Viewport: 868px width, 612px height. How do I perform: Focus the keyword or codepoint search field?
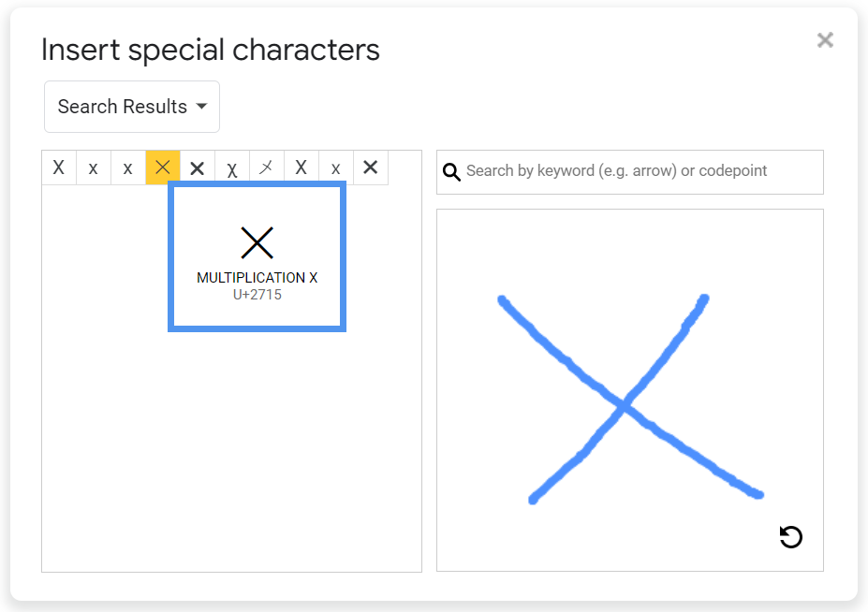(637, 171)
